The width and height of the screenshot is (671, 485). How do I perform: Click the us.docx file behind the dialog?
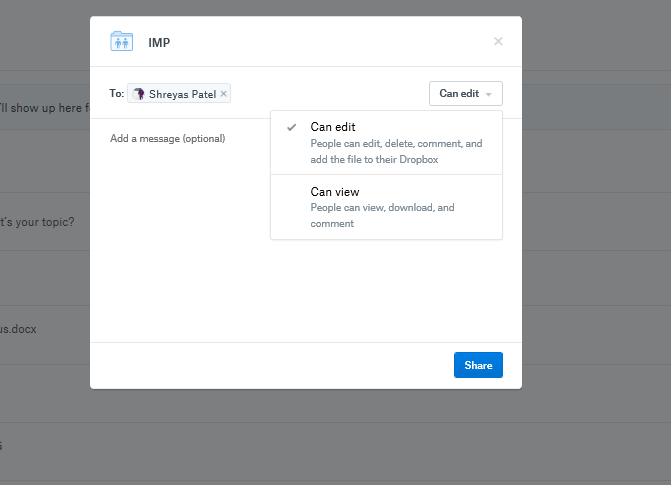point(18,328)
